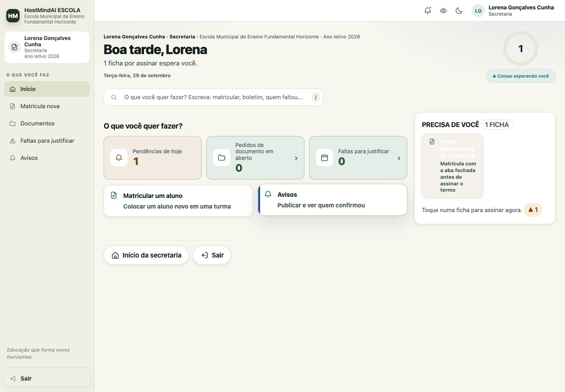
Task: Expand Pedidos de documento em aberto chevron
Action: (296, 158)
